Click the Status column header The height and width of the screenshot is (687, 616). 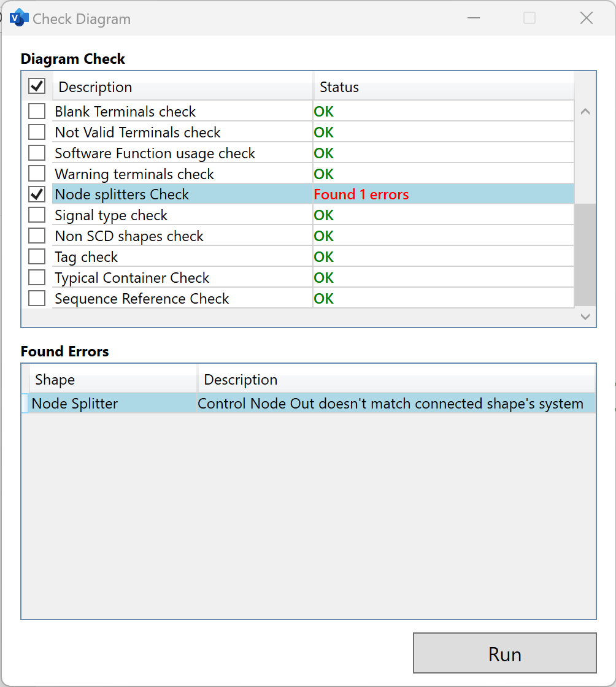pos(444,86)
